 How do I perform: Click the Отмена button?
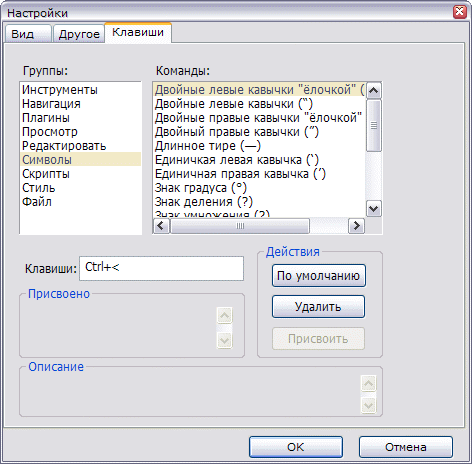[x=406, y=447]
